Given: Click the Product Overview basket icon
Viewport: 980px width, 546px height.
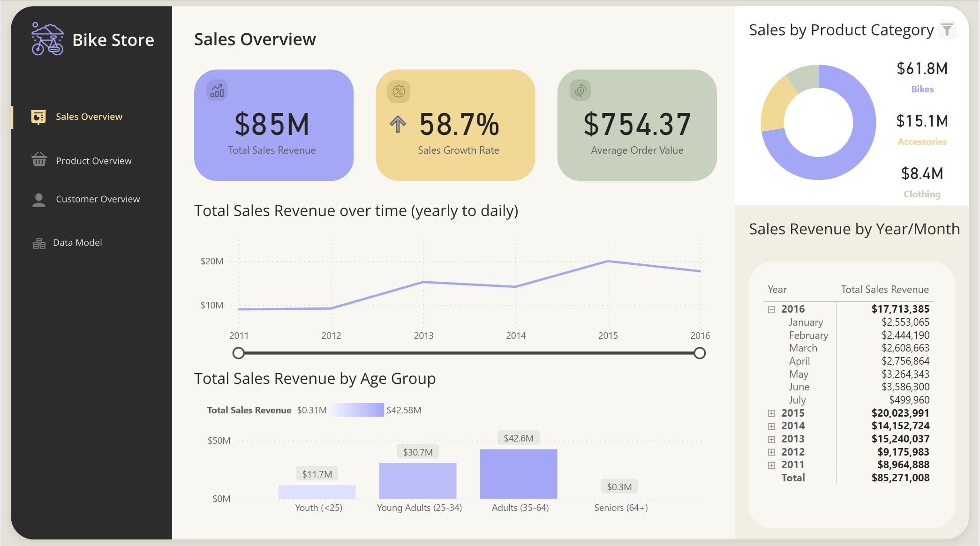Looking at the screenshot, I should tap(39, 160).
